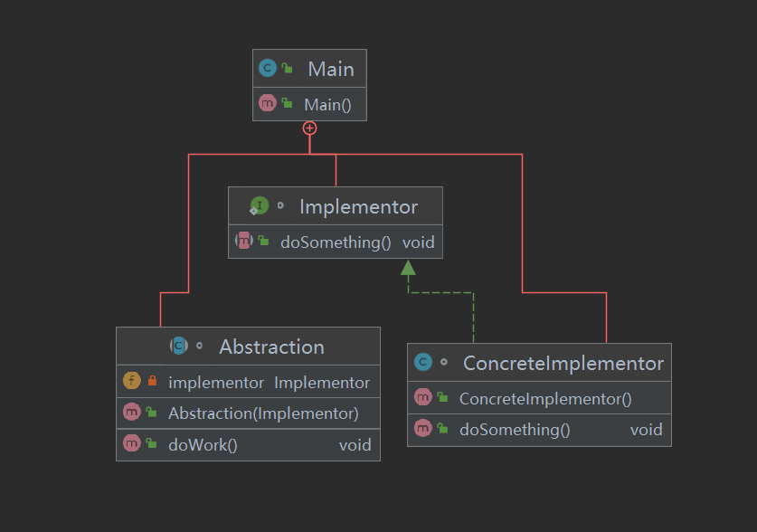Screen dimensions: 757x532
Task: Click the implementor field icon
Action: pyautogui.click(x=132, y=382)
